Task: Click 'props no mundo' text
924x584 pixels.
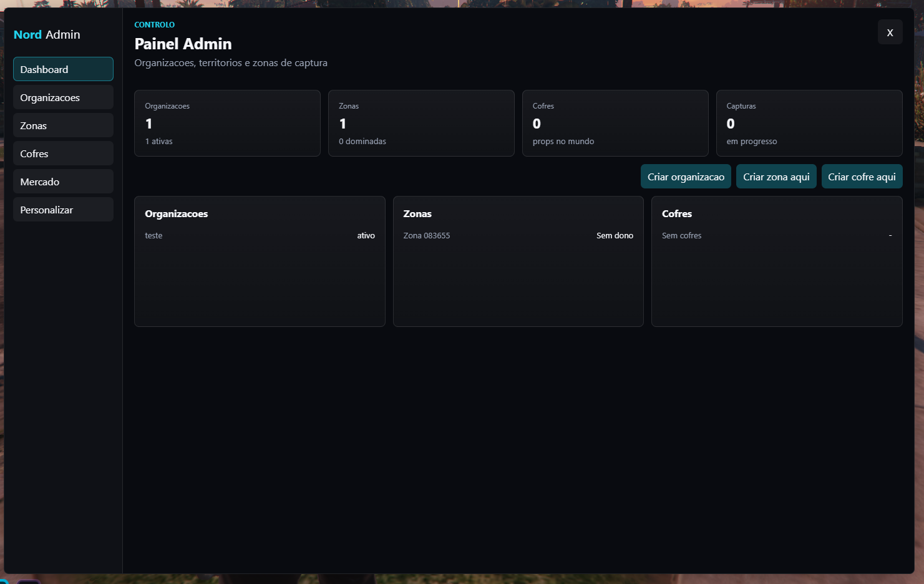Action: tap(563, 142)
